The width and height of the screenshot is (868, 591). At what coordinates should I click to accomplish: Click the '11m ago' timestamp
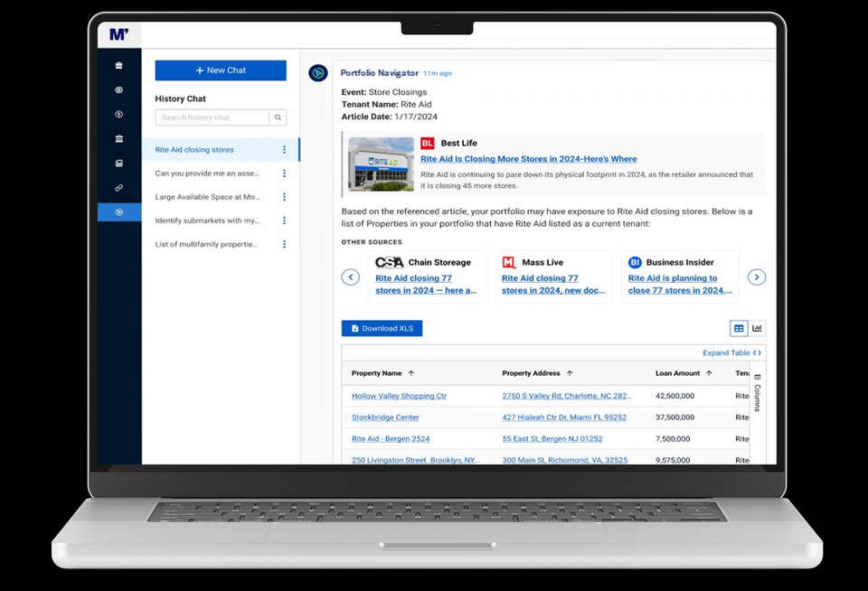(438, 73)
